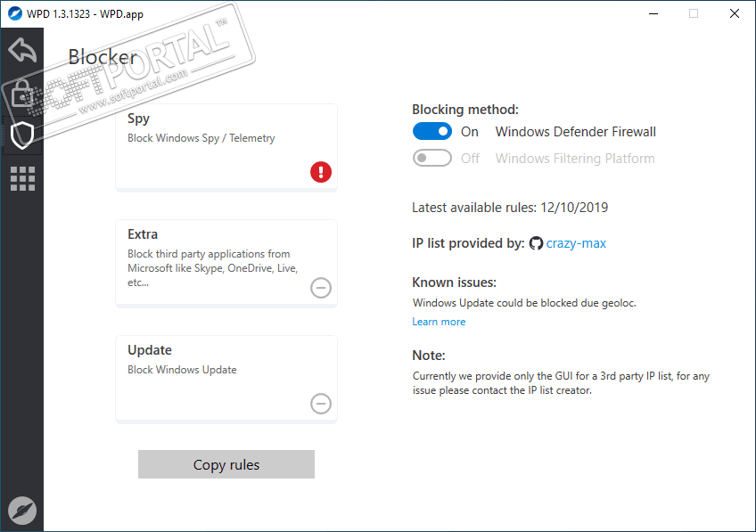
Task: Click the Blocking method heading
Action: [x=465, y=110]
